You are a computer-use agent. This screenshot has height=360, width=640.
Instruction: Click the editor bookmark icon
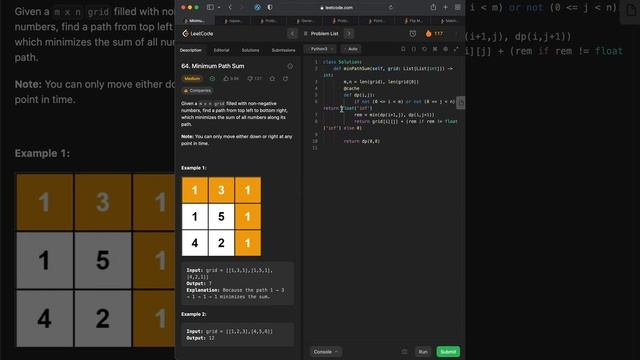tap(403, 49)
